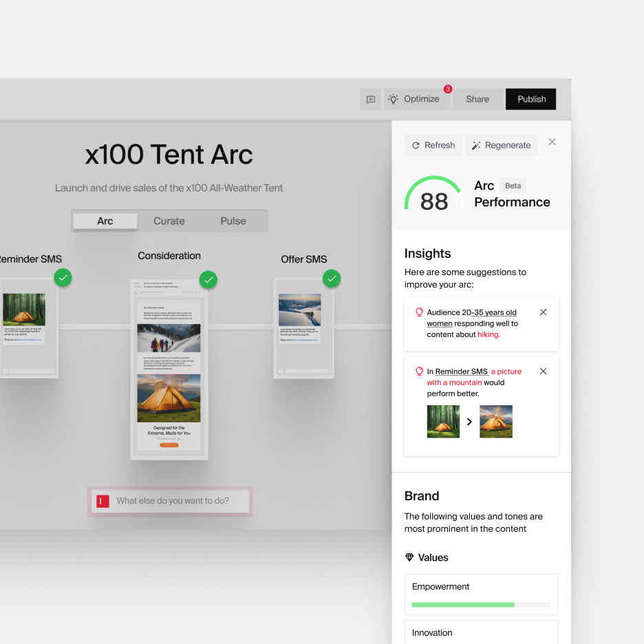Image resolution: width=644 pixels, height=644 pixels.
Task: Dismiss the audience hiking insight
Action: [x=543, y=312]
